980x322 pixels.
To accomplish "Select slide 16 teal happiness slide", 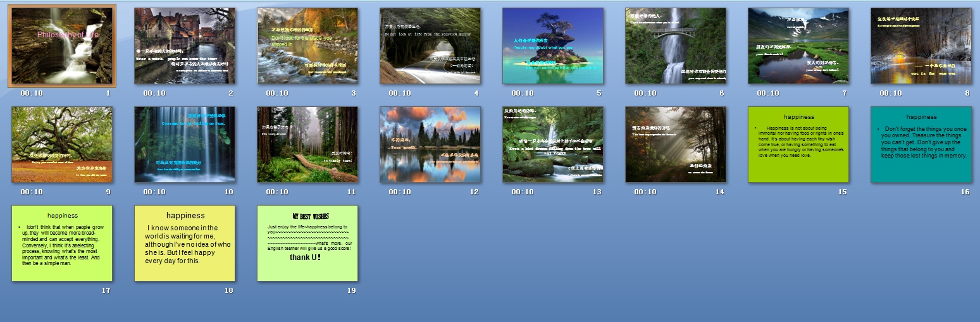I will 921,144.
